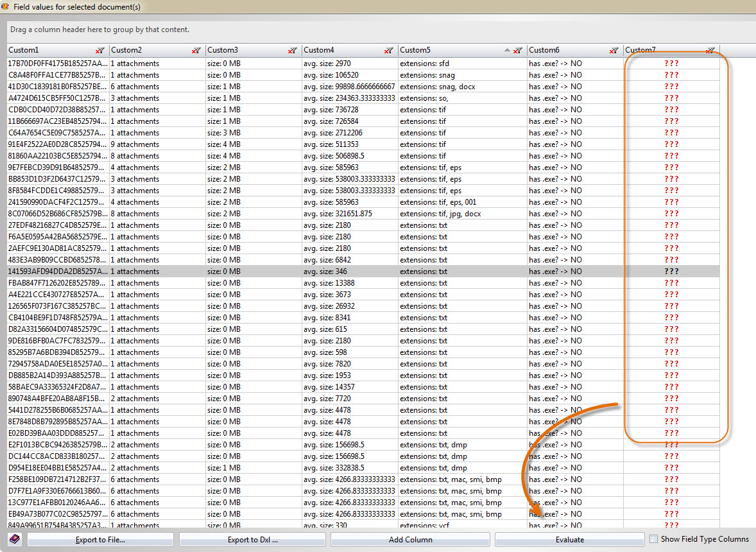The height and width of the screenshot is (552, 756).
Task: Open the Custom3 column filter icon
Action: 293,51
